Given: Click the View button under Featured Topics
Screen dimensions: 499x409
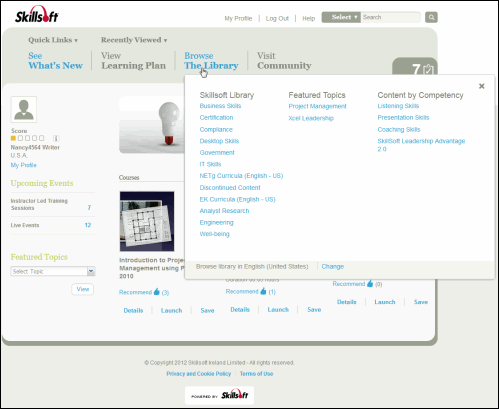Looking at the screenshot, I should point(83,289).
